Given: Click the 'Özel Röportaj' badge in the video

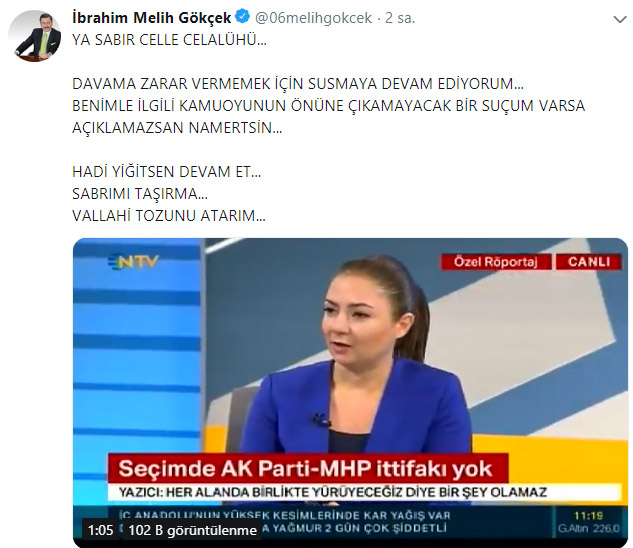Looking at the screenshot, I should 495,262.
